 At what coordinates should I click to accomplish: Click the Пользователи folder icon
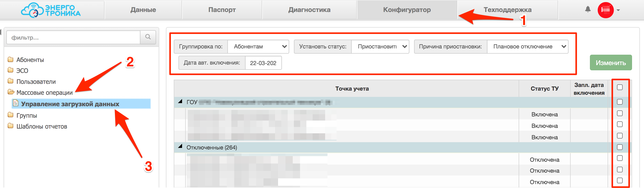pyautogui.click(x=10, y=81)
